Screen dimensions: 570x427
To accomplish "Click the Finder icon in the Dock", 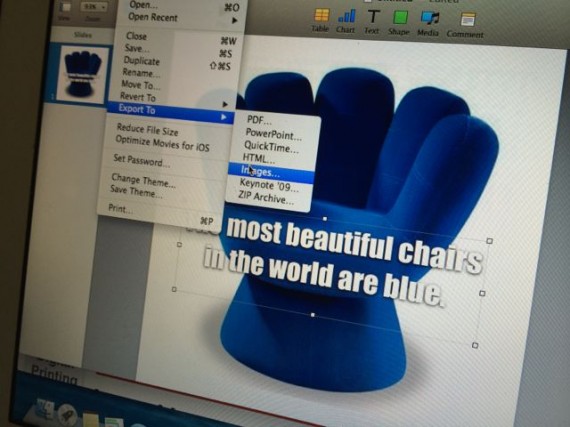I will click(44, 409).
